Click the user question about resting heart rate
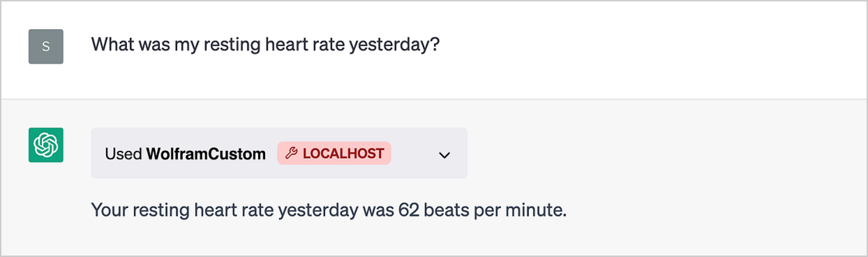The height and width of the screenshot is (257, 868). 265,45
